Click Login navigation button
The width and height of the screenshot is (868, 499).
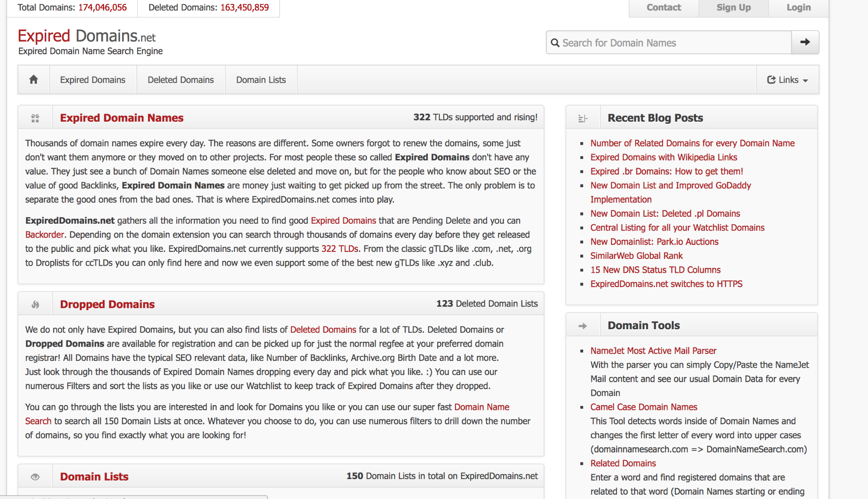coord(798,8)
